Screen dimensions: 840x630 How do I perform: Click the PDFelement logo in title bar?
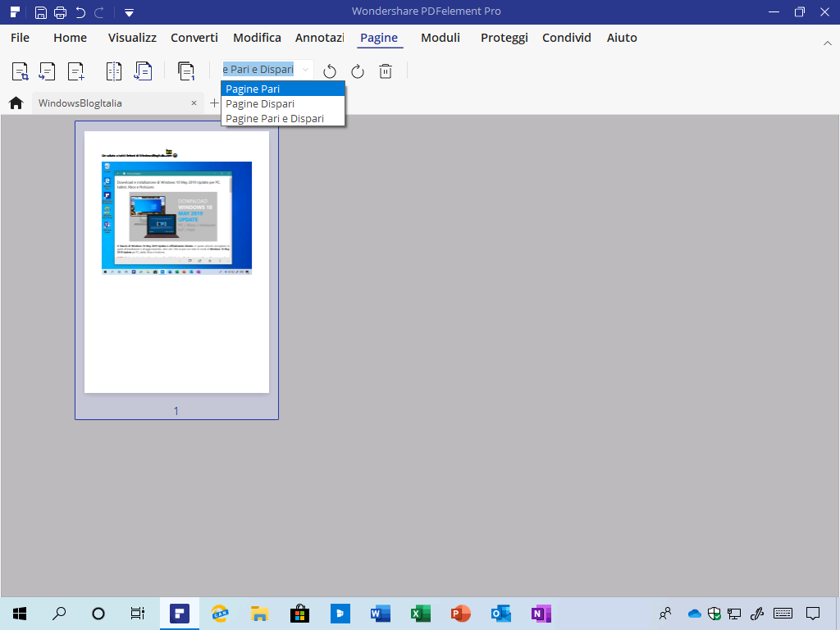pyautogui.click(x=15, y=11)
